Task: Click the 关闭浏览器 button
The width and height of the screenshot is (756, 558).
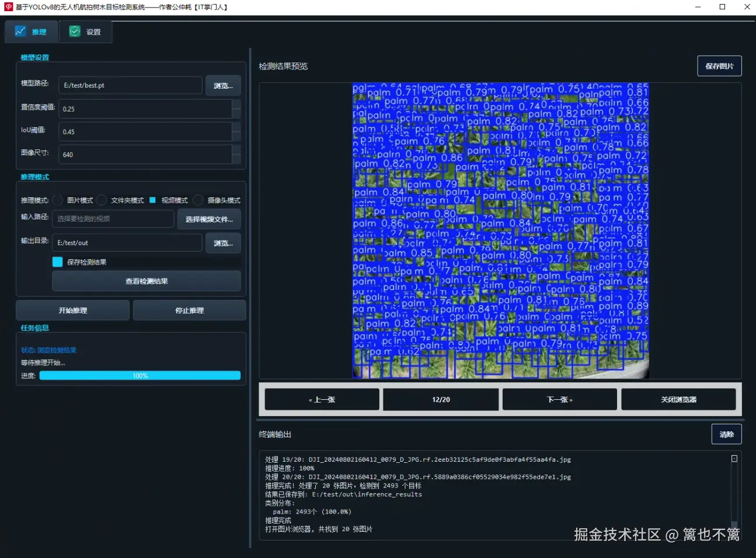Action: (x=678, y=400)
